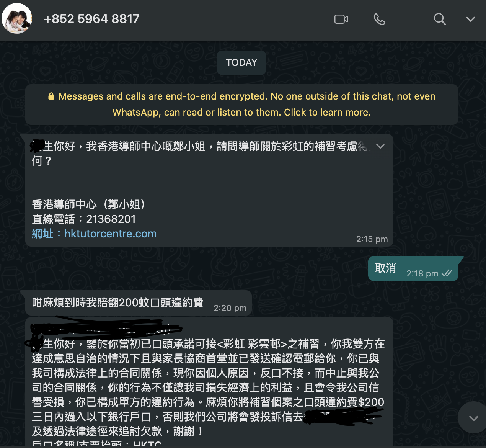486x448 pixels.
Task: Select the sent message 取消
Action: click(x=413, y=268)
